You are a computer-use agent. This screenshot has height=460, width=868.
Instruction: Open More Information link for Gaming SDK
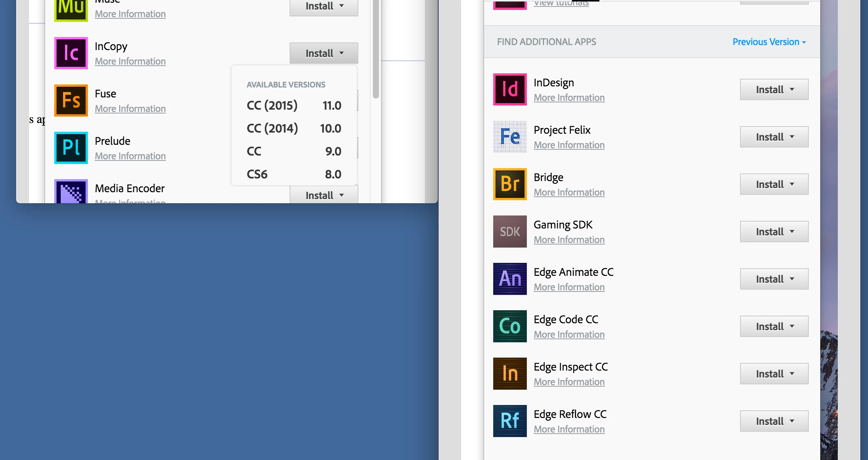569,240
